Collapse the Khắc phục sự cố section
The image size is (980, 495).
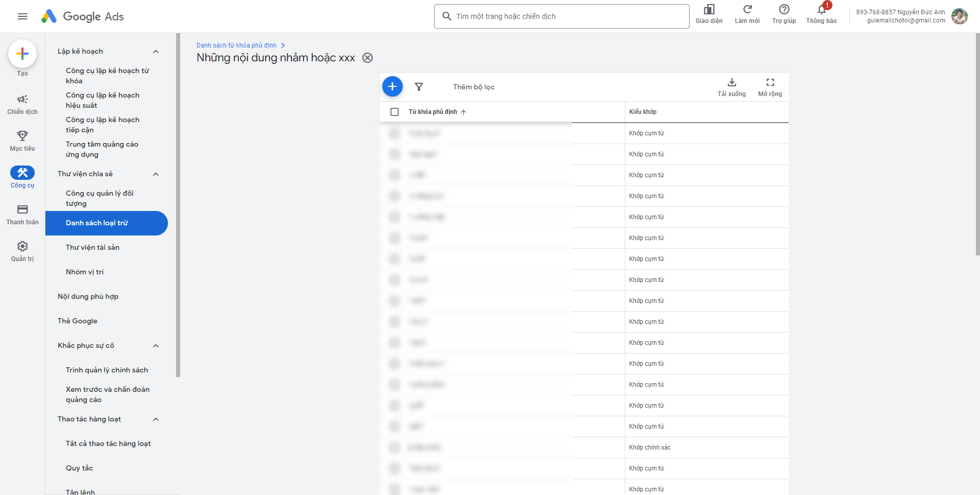pyautogui.click(x=156, y=346)
